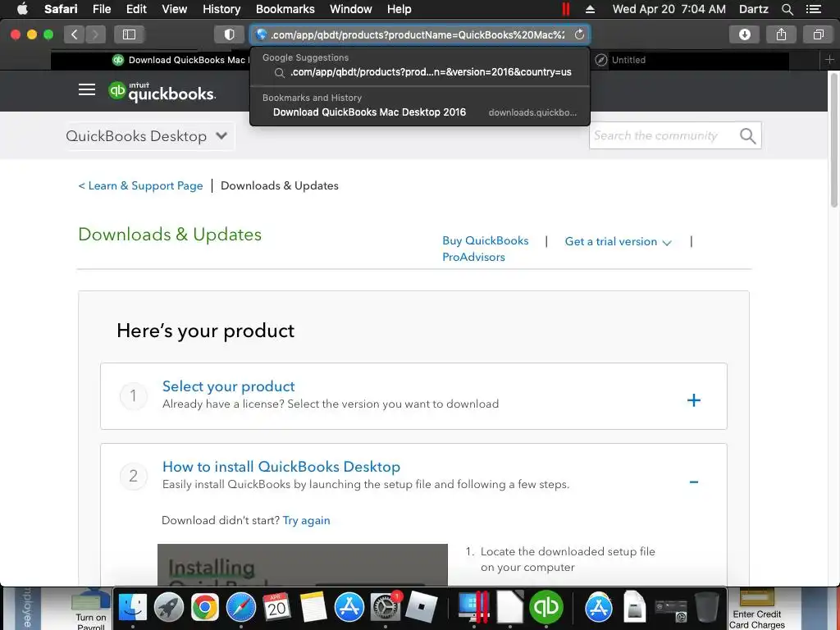840x630 pixels.
Task: Open Launchpad rocket icon in the dock
Action: tap(169, 608)
